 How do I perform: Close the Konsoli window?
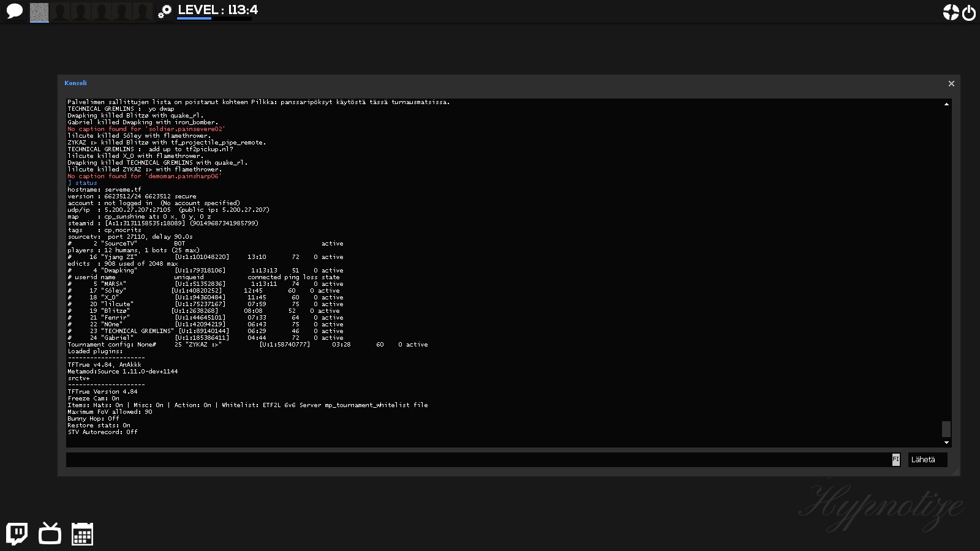click(951, 83)
